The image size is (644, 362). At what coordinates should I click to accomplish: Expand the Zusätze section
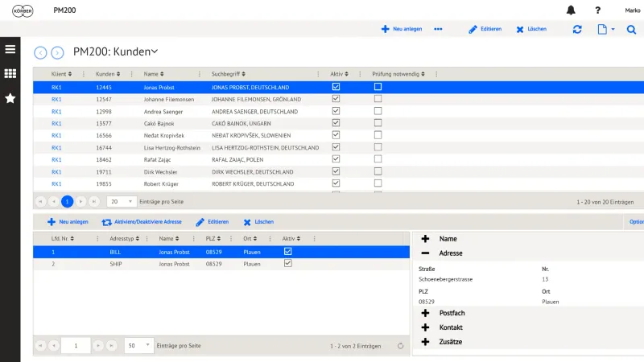point(425,342)
